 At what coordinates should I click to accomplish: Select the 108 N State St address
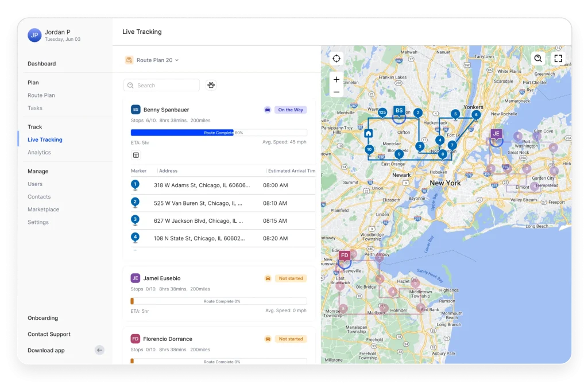pos(199,239)
